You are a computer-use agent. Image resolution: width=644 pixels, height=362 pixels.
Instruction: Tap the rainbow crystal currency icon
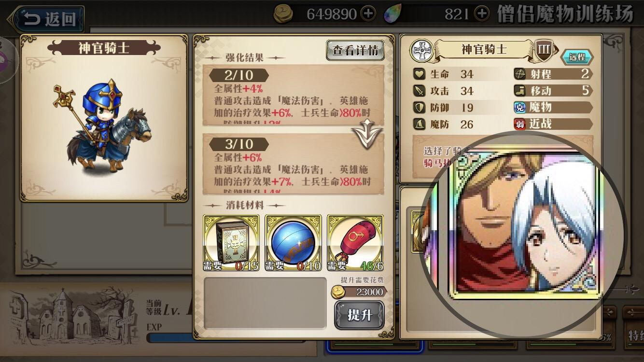(393, 14)
